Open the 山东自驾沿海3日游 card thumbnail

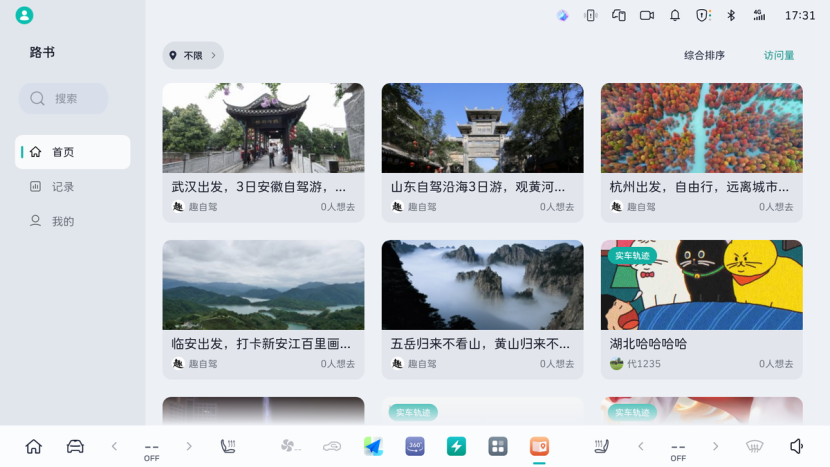point(482,128)
